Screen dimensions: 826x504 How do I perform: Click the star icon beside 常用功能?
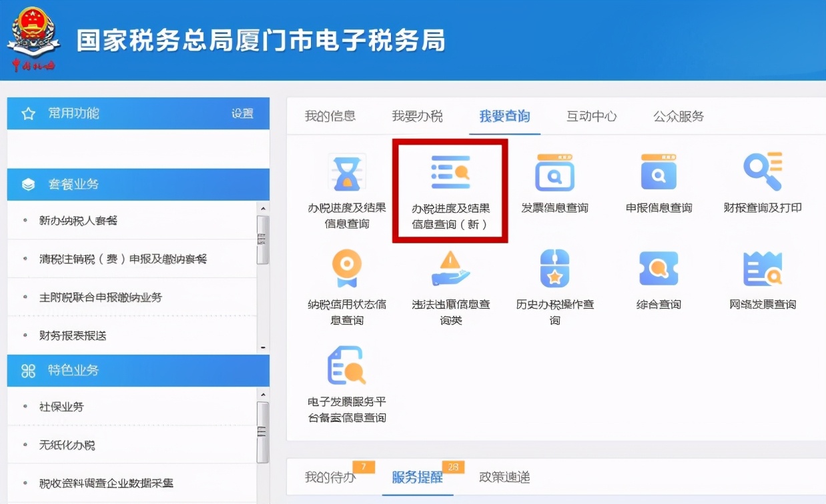click(27, 113)
